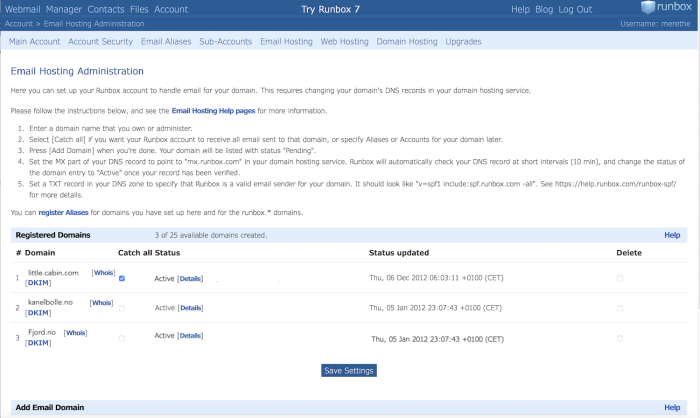Open DKIM for Fjord.no
The width and height of the screenshot is (700, 418).
pyautogui.click(x=39, y=343)
